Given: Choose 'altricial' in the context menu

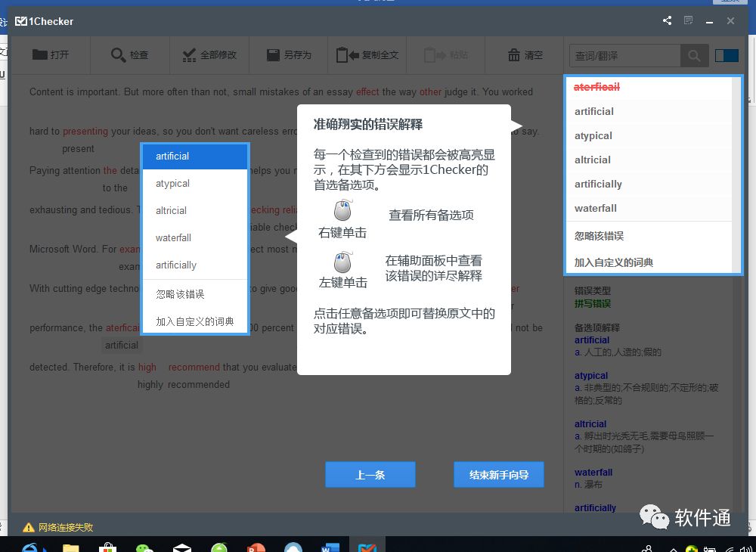Looking at the screenshot, I should tap(195, 211).
